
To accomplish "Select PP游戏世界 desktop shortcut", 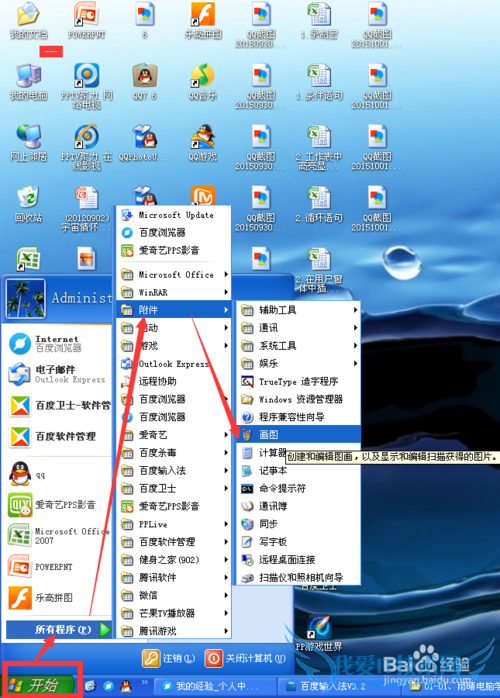I will point(319,633).
